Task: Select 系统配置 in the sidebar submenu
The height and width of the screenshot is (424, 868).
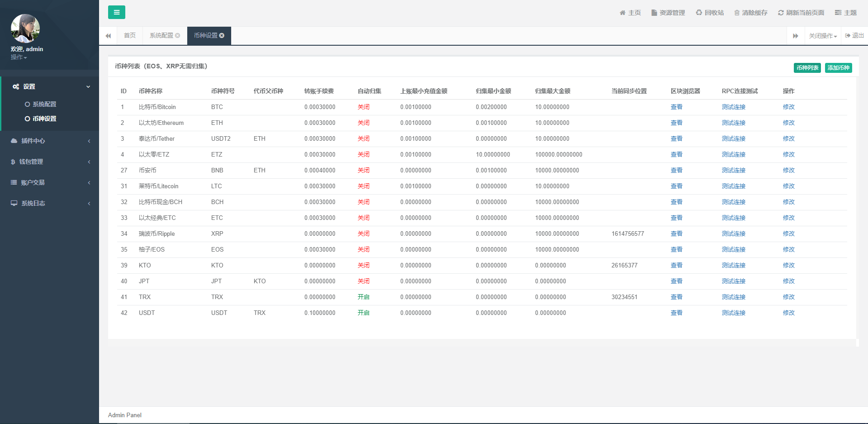Action: pos(44,104)
